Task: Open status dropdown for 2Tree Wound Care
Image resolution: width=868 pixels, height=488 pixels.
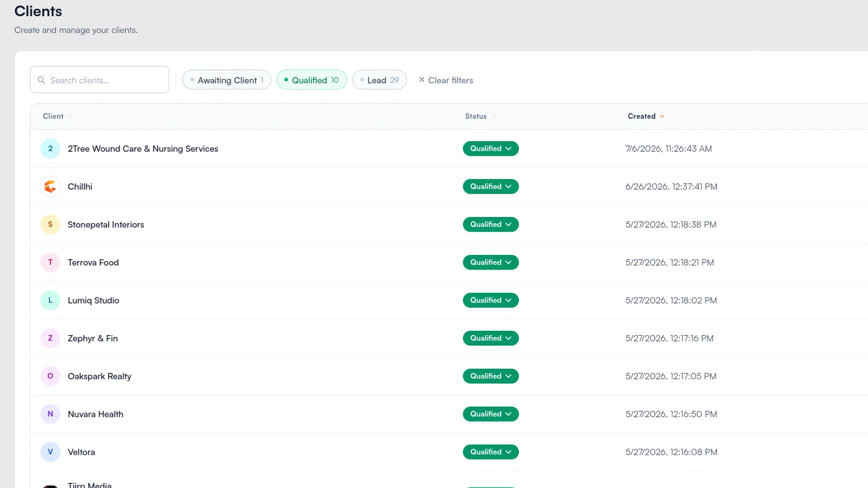Action: coord(490,149)
